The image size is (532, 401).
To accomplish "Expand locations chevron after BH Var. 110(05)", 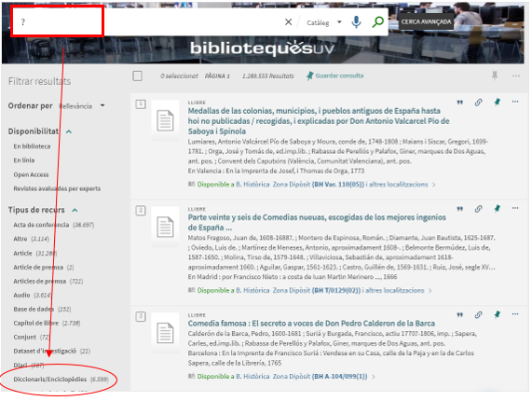I will coord(433,185).
